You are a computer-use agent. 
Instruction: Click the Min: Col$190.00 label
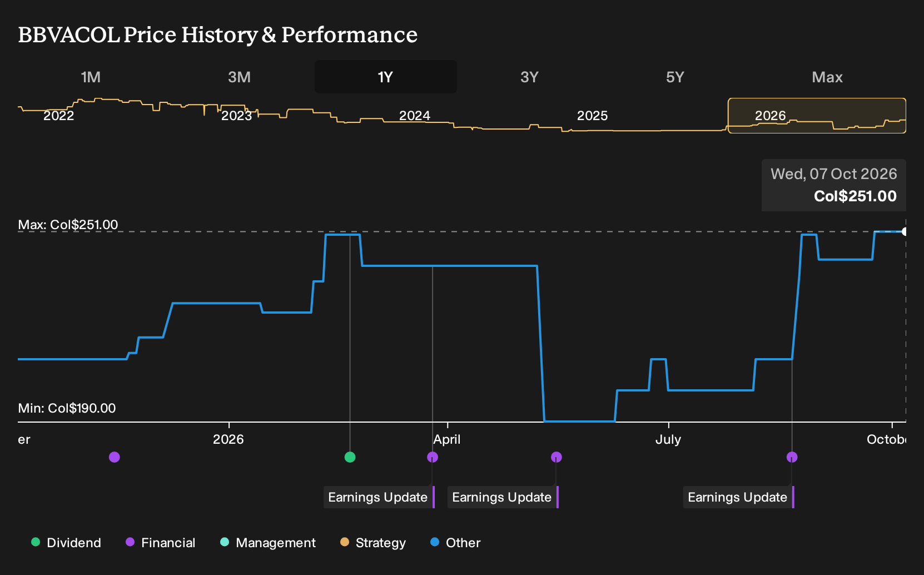(67, 408)
